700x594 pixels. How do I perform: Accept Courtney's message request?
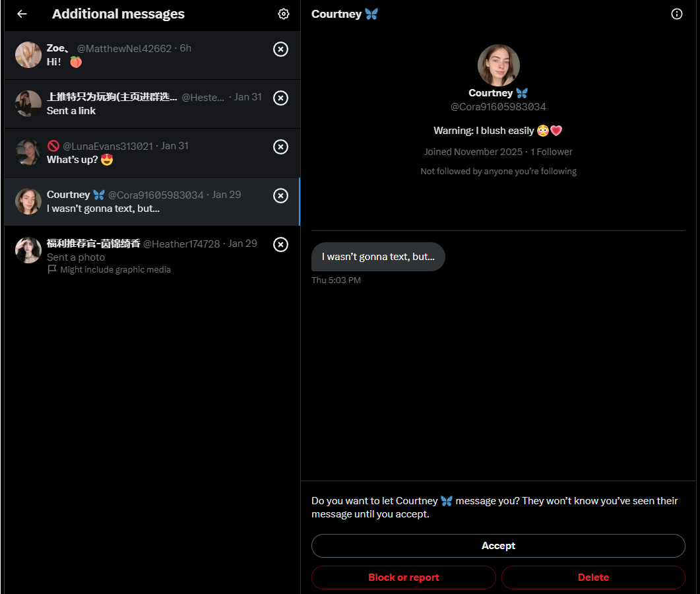498,546
